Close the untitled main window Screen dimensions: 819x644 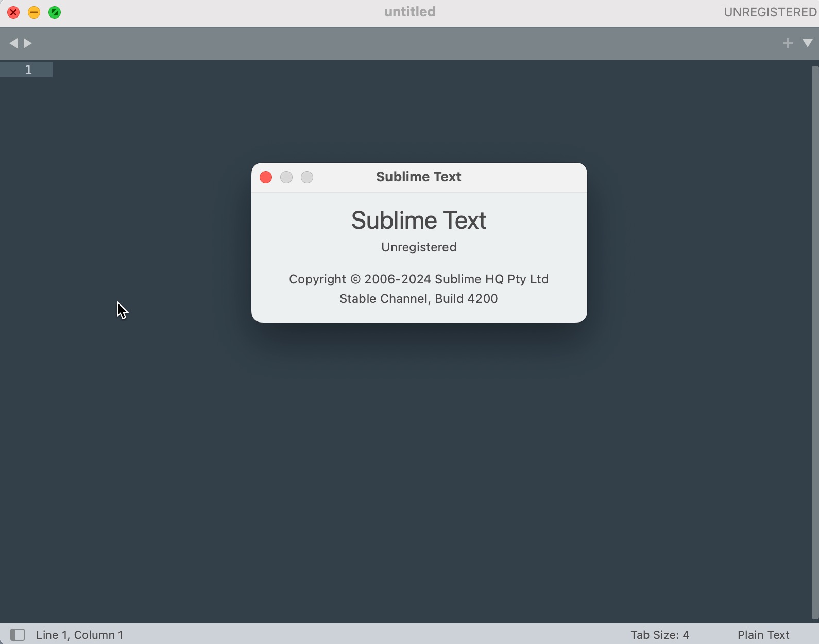[13, 12]
